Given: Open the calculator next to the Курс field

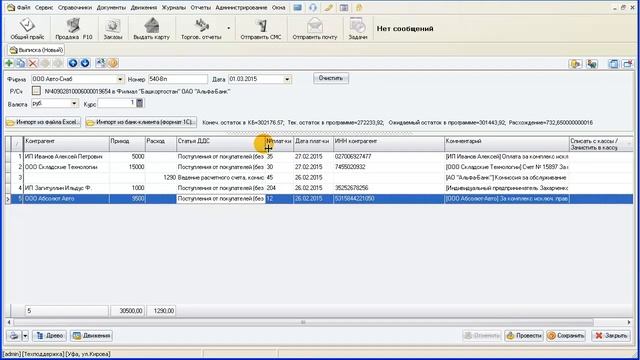Looking at the screenshot, I should tap(140, 103).
